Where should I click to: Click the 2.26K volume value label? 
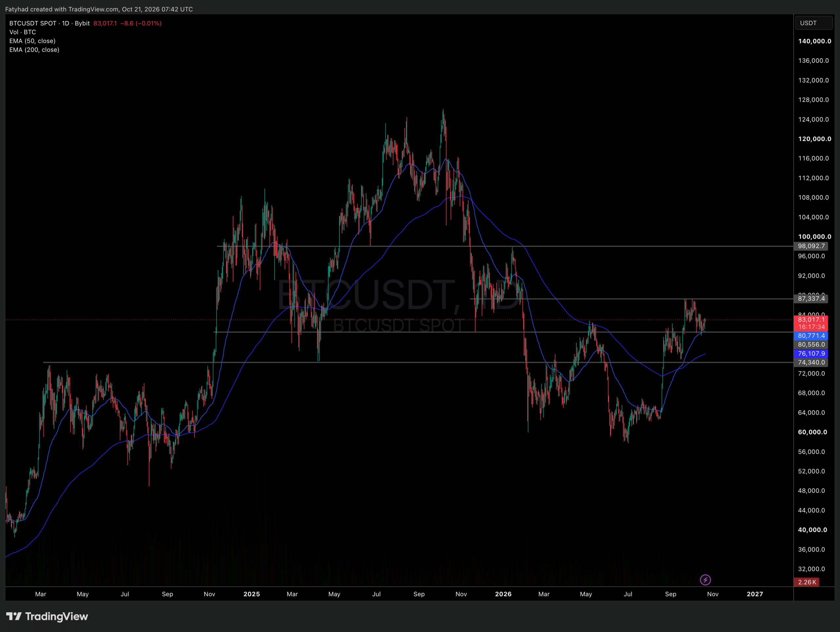(807, 582)
